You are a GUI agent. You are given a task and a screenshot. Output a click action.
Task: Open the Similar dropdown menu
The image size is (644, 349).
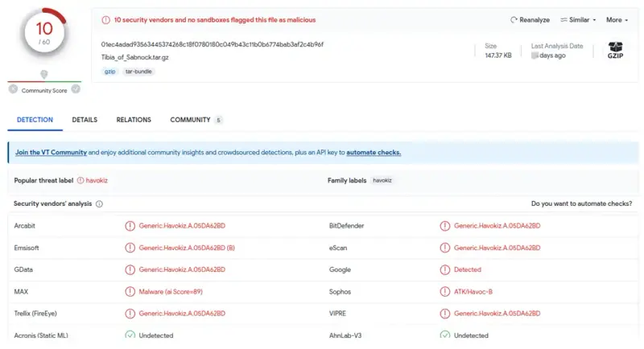click(x=578, y=19)
